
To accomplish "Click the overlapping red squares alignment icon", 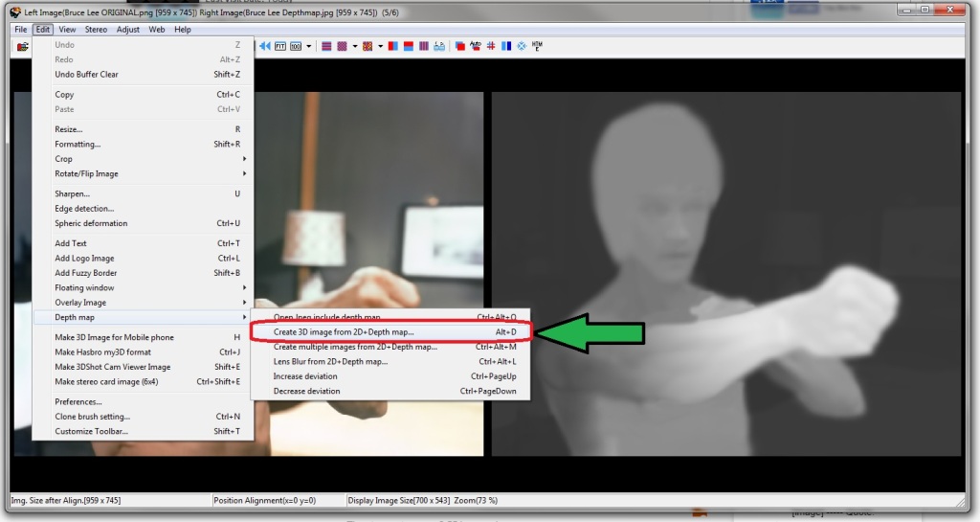I will tap(460, 46).
